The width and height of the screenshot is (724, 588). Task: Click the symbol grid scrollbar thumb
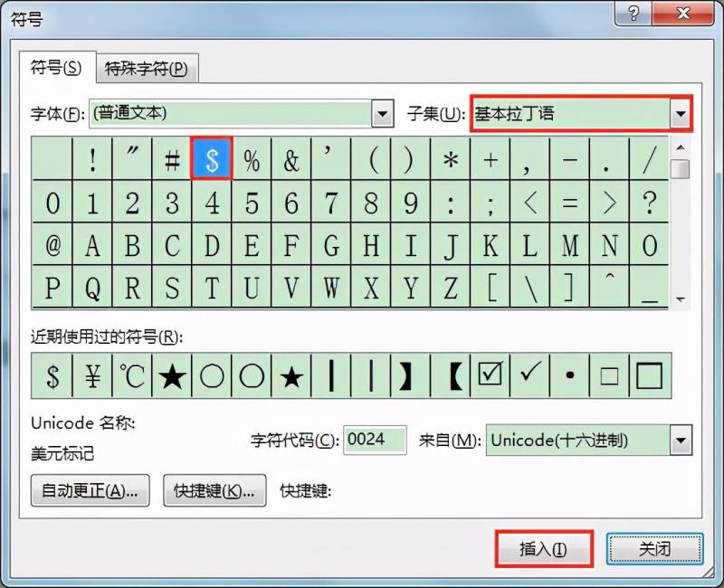(x=681, y=169)
